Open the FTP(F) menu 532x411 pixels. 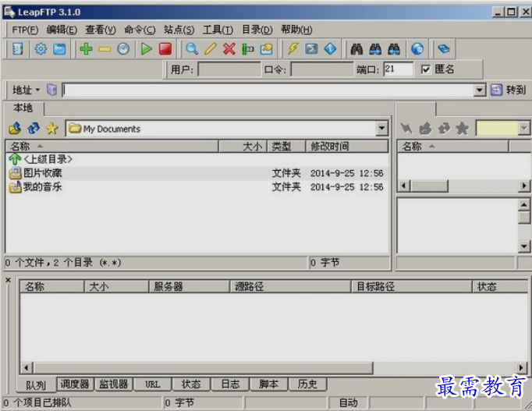[25, 30]
